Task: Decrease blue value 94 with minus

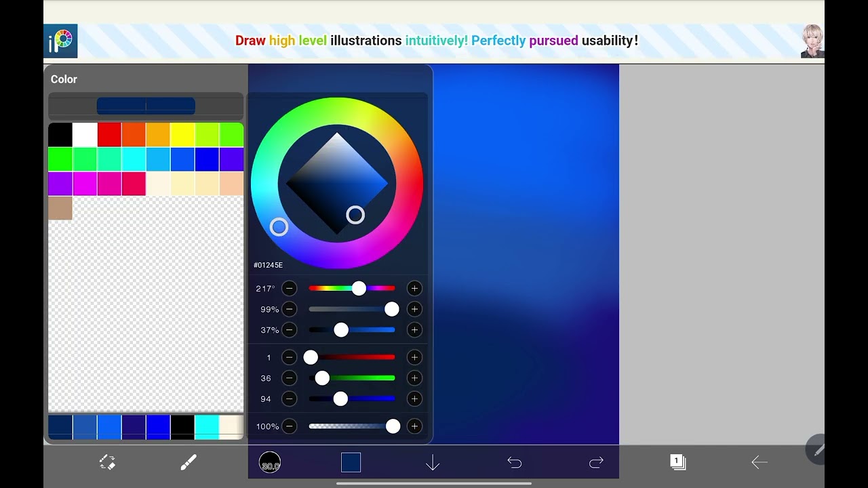Action: click(290, 399)
